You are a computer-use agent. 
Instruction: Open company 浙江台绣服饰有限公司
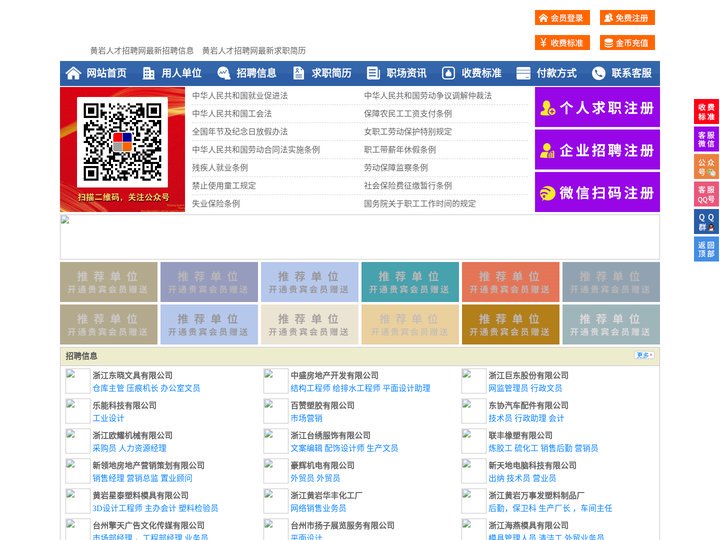[x=331, y=435]
